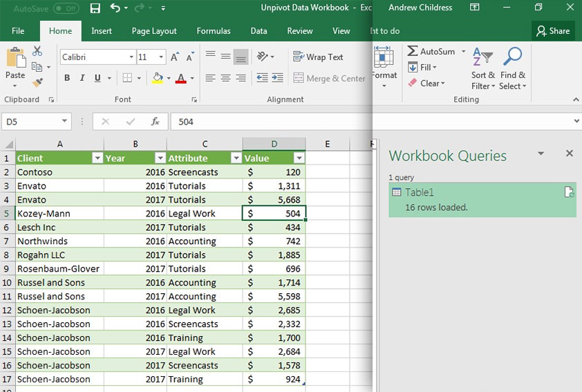This screenshot has height=392, width=582.
Task: Click the AutoSum sigma icon
Action: [x=412, y=51]
